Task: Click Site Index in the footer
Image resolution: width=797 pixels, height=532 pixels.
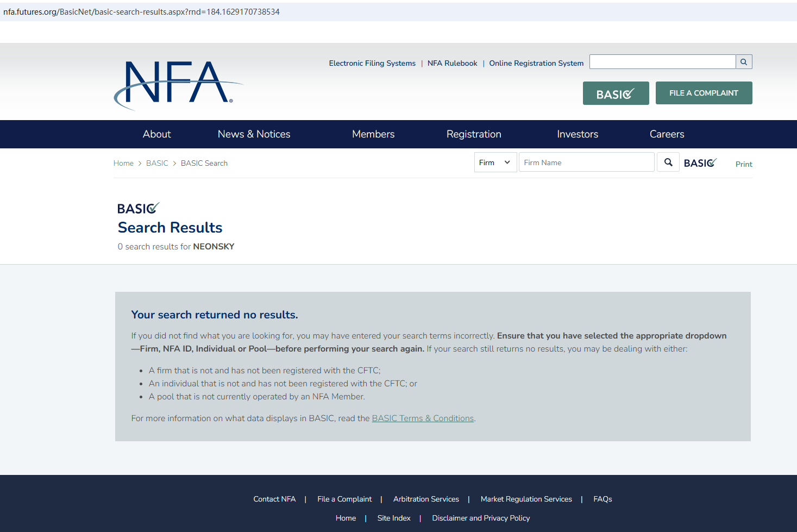Action: [x=394, y=518]
